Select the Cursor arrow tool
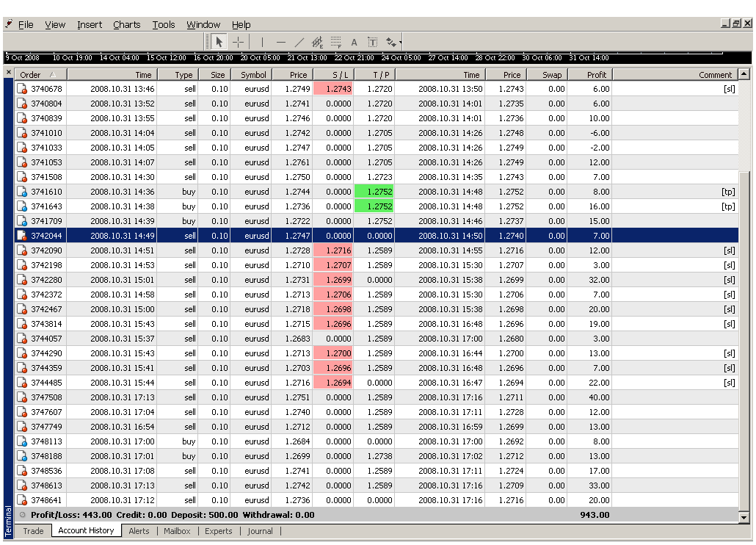The height and width of the screenshot is (545, 756). (x=219, y=43)
